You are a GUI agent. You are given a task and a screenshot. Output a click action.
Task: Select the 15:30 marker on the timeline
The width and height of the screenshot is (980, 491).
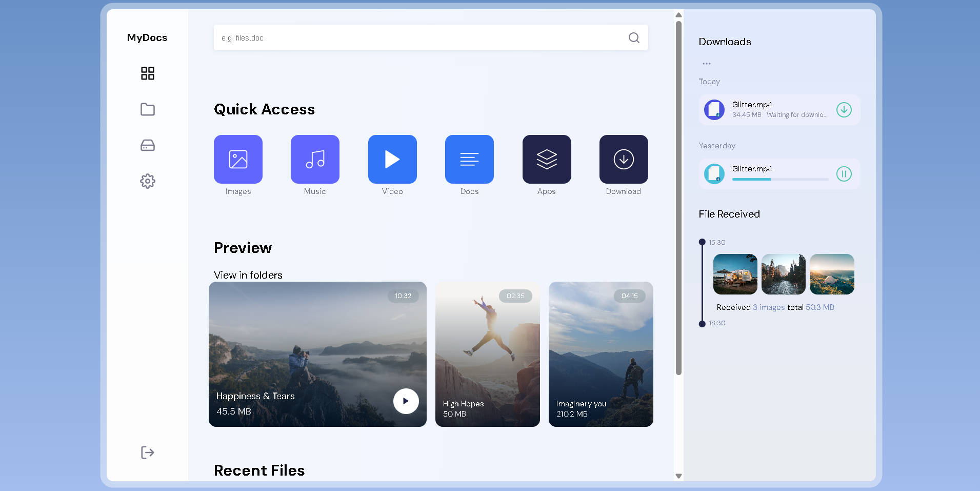tap(702, 241)
